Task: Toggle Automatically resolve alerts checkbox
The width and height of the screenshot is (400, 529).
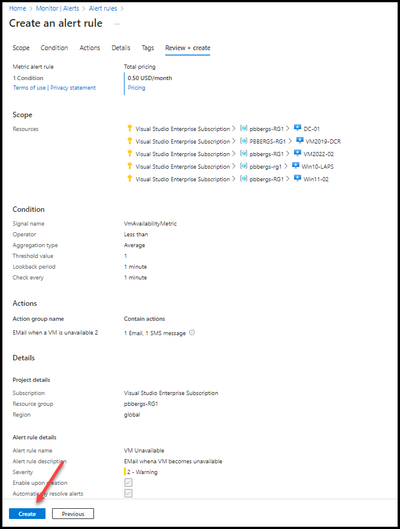Action: pyautogui.click(x=128, y=493)
